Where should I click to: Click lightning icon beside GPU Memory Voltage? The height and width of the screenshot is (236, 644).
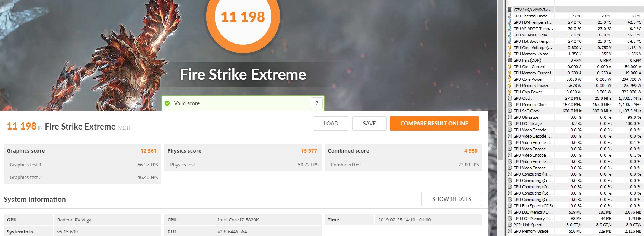click(x=510, y=54)
